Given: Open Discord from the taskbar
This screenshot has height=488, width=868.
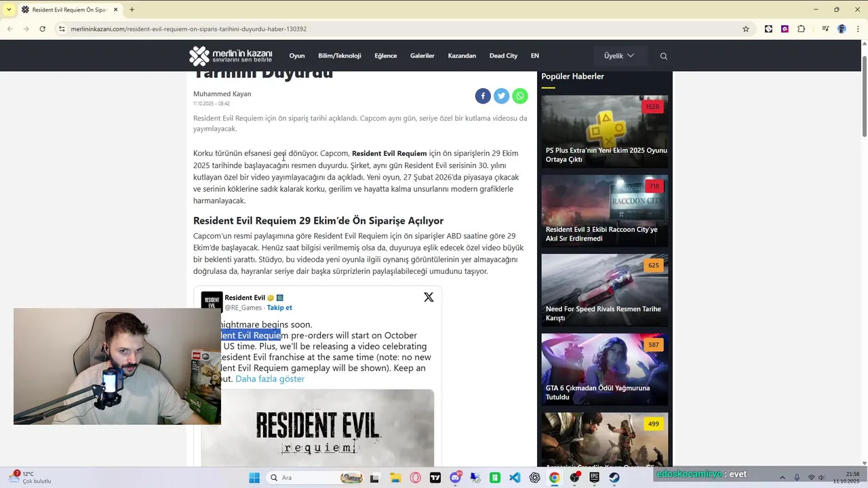Looking at the screenshot, I should pos(455,478).
